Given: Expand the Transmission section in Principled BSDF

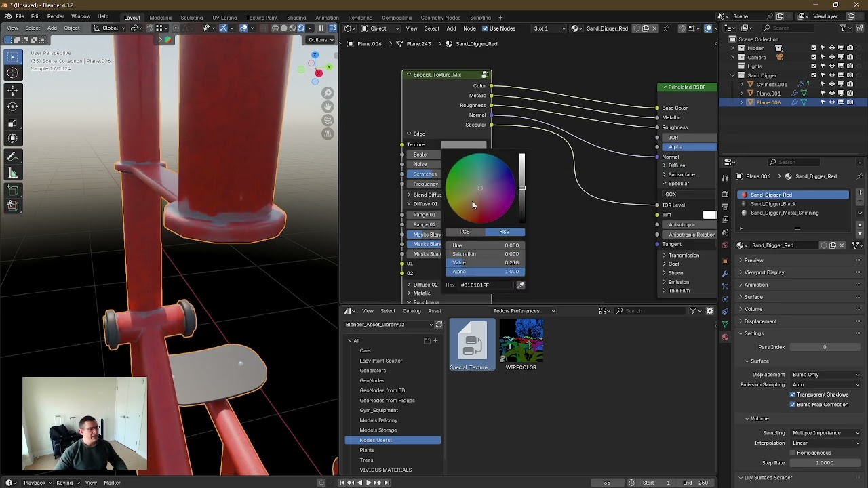Looking at the screenshot, I should 683,256.
